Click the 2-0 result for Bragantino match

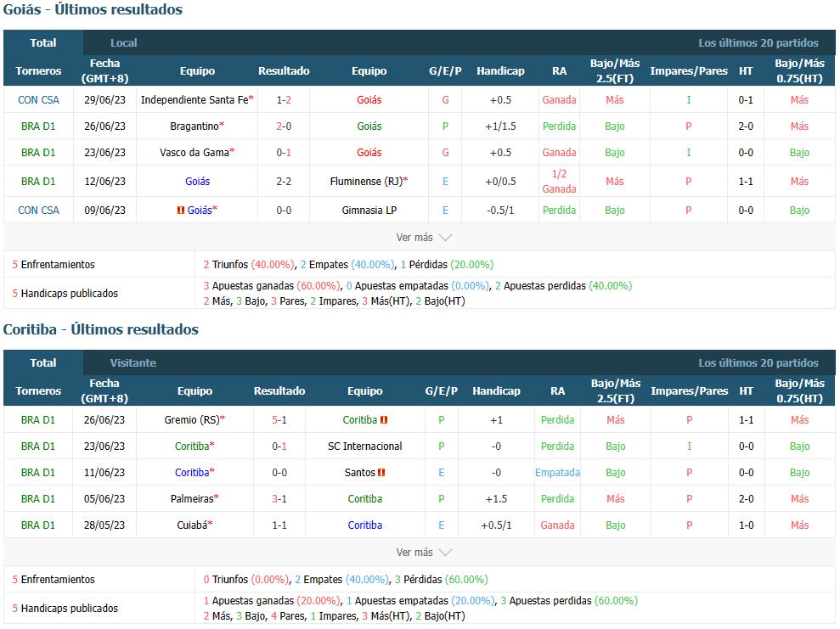[284, 126]
